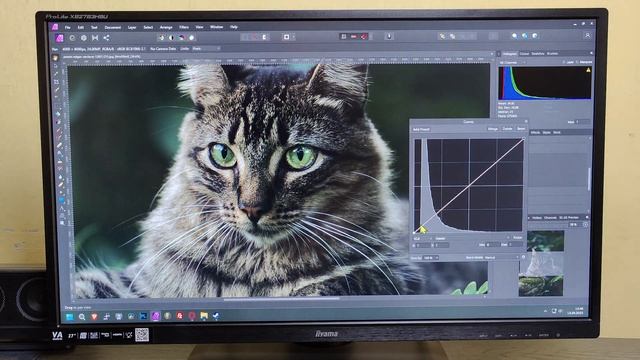Switch to the History tab

tap(537, 218)
